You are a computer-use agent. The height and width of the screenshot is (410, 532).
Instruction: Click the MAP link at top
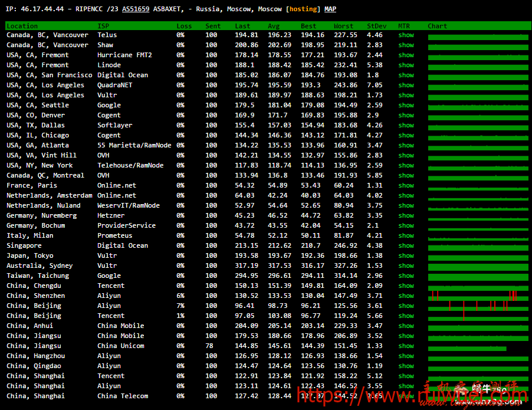[x=330, y=9]
